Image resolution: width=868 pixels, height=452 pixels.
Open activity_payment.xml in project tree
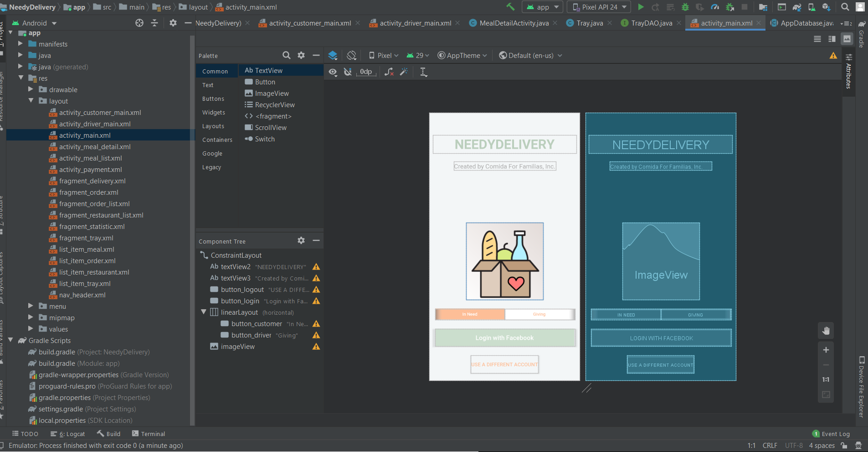tap(90, 170)
